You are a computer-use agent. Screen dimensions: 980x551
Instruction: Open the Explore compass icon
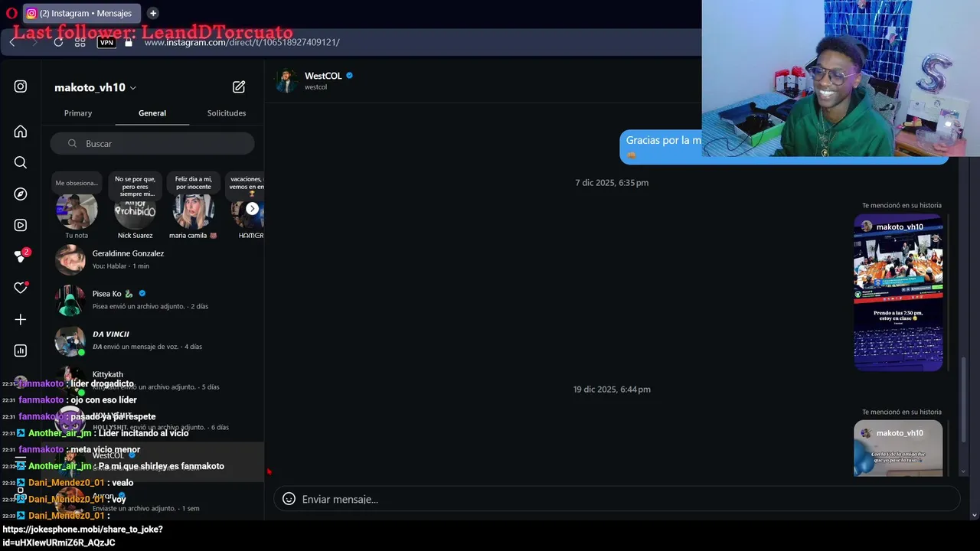pos(21,194)
